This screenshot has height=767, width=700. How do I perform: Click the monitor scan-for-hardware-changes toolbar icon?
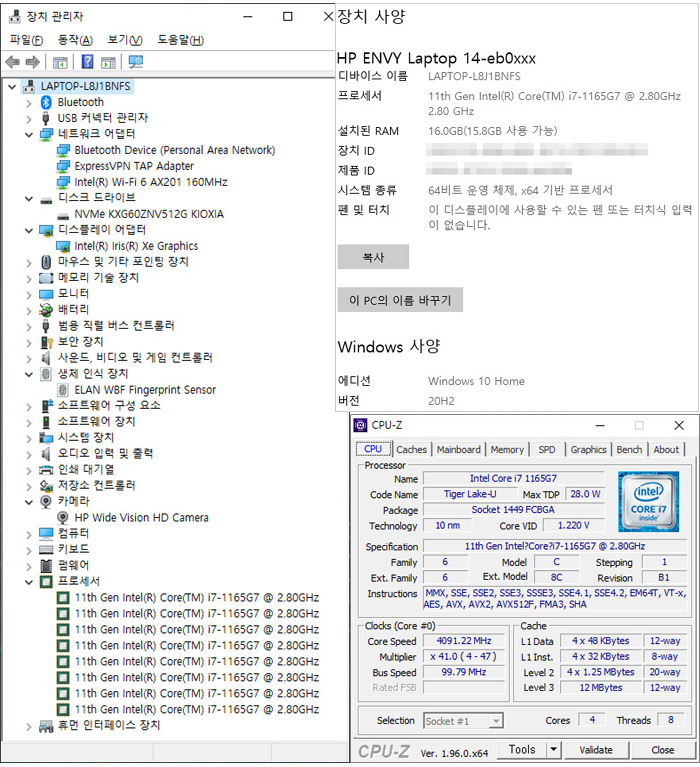pyautogui.click(x=135, y=62)
